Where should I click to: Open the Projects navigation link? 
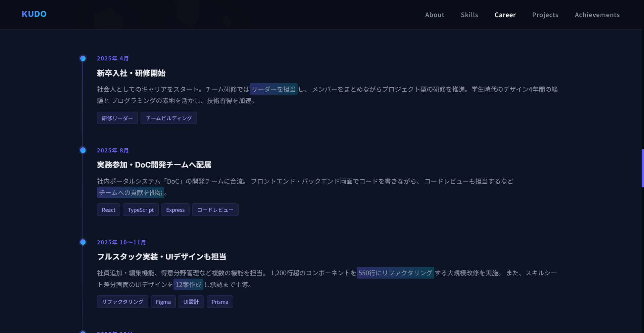pos(545,15)
